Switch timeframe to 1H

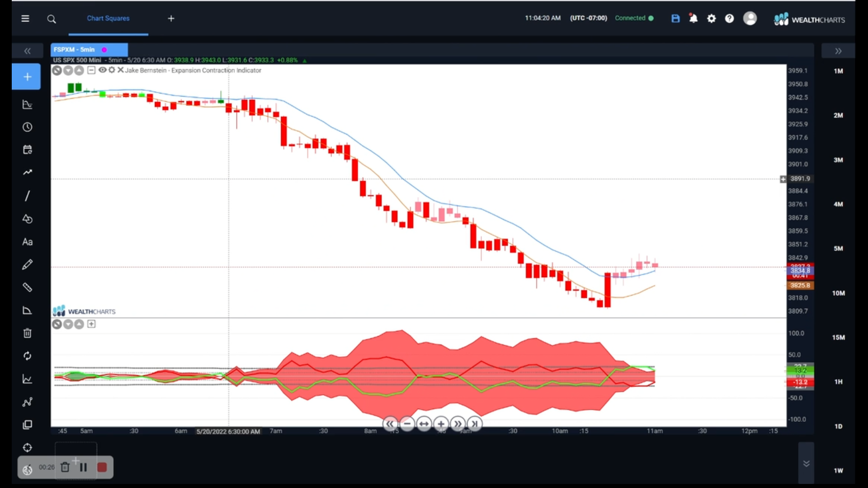click(838, 382)
